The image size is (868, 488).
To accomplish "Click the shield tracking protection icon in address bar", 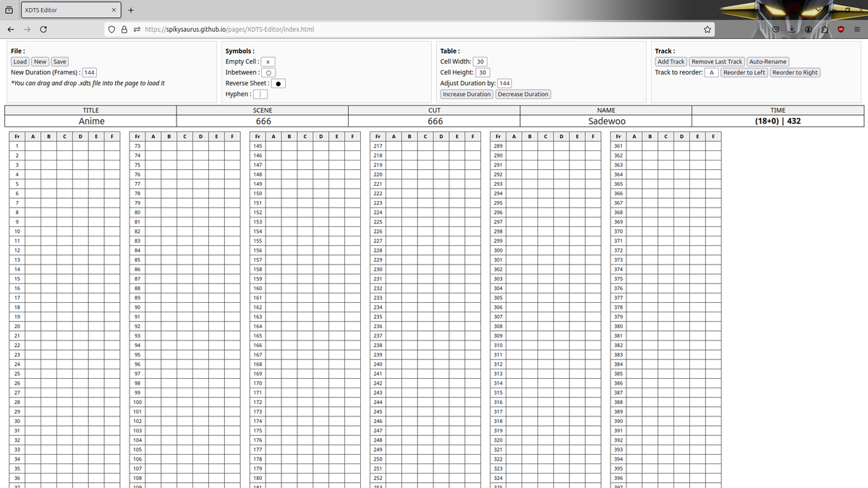I will 113,30.
